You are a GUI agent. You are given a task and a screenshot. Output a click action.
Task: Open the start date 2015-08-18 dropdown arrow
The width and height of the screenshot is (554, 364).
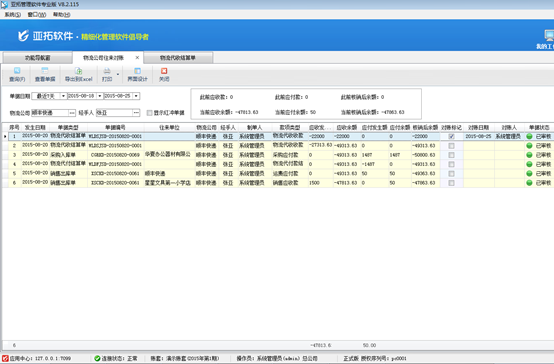[x=100, y=96]
